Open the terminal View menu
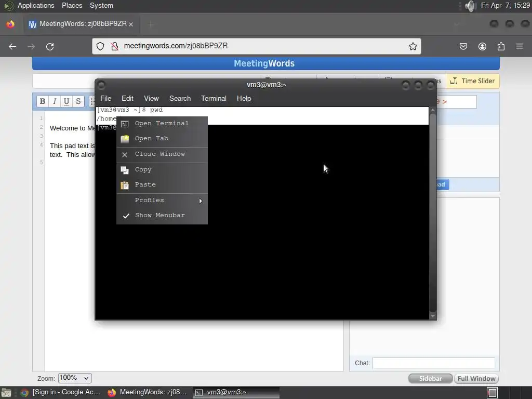Viewport: 532px width, 399px height. [151, 98]
